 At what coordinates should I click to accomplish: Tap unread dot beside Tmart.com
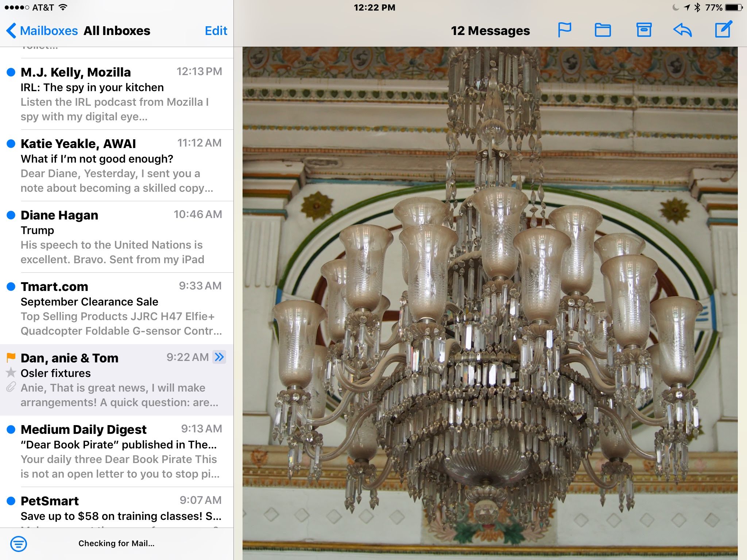click(x=11, y=287)
